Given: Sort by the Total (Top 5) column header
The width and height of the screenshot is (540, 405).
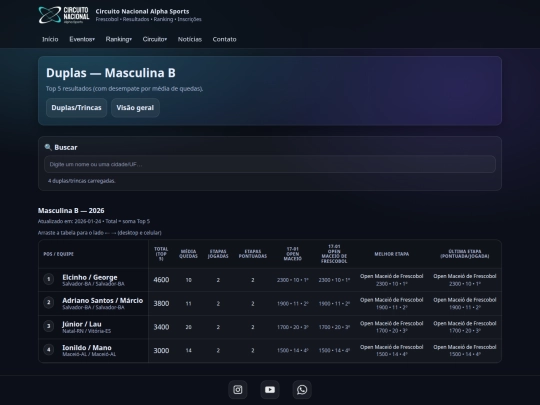Looking at the screenshot, I should pos(161,254).
